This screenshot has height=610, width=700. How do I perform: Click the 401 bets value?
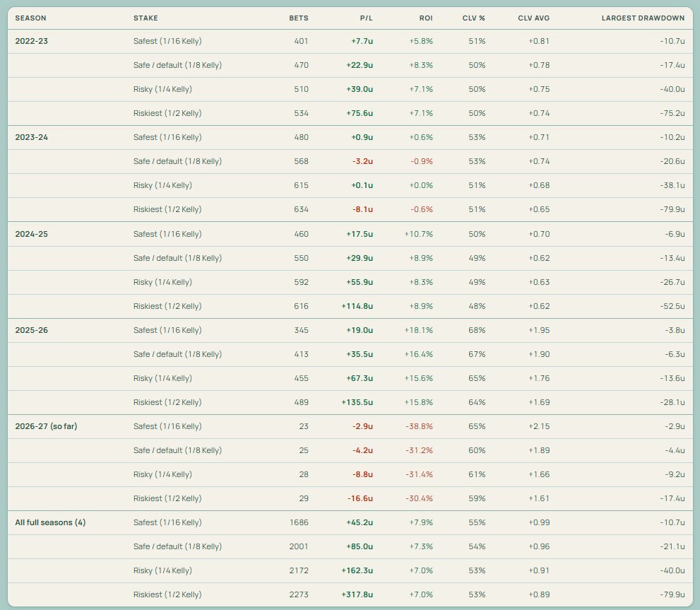point(302,41)
